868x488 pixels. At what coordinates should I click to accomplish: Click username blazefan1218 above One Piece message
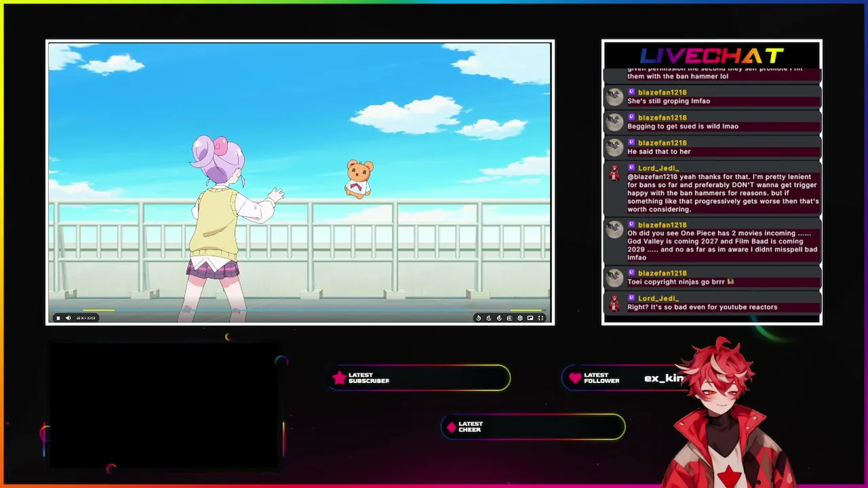(662, 225)
